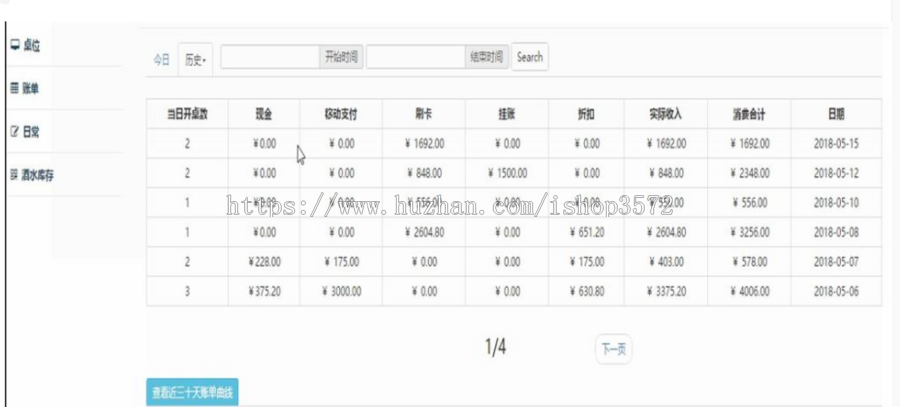900x407 pixels.
Task: Click 查看近三十天账单曲线 button
Action: pyautogui.click(x=192, y=393)
